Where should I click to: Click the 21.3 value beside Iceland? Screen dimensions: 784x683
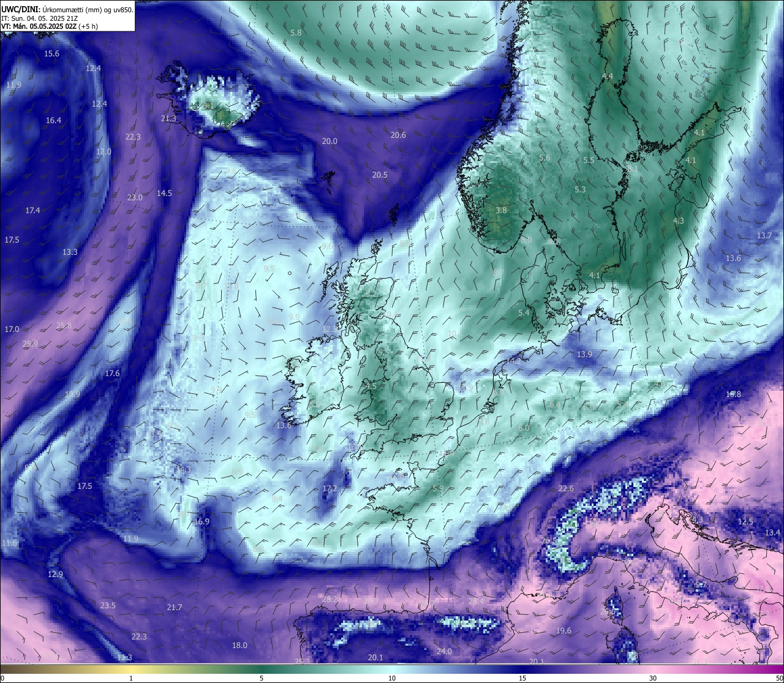point(168,119)
